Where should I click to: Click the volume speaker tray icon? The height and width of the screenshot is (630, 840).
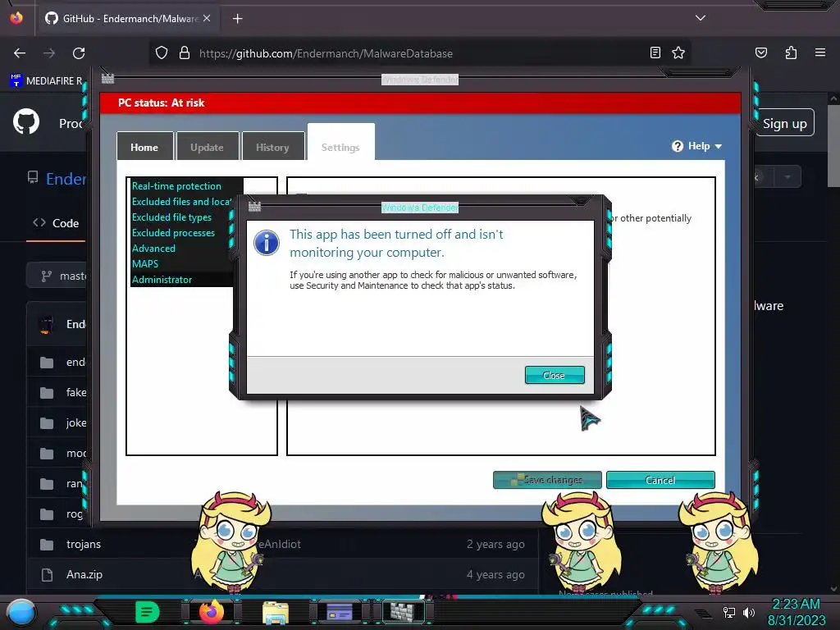749,612
